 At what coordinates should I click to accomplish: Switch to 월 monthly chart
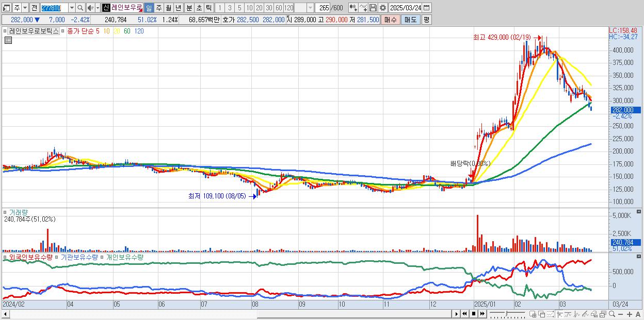168,8
